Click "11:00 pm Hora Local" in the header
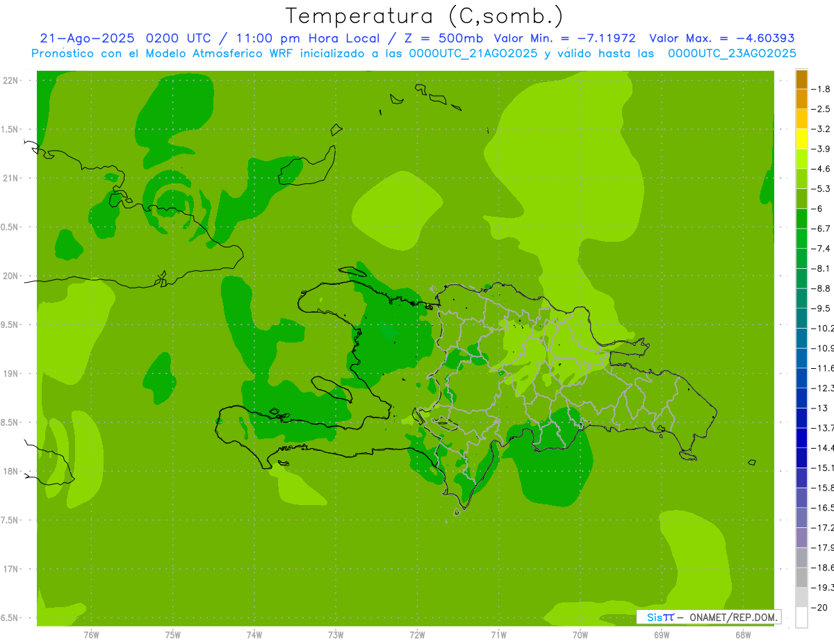Image resolution: width=834 pixels, height=644 pixels. (306, 38)
